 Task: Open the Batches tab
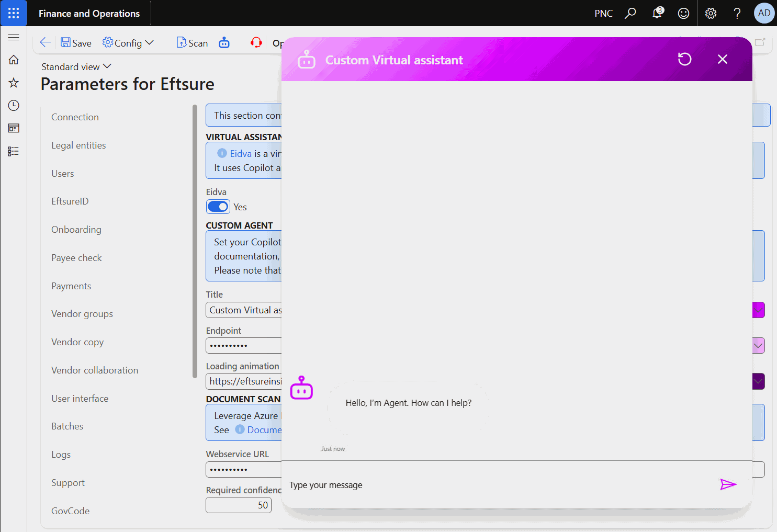pos(67,426)
